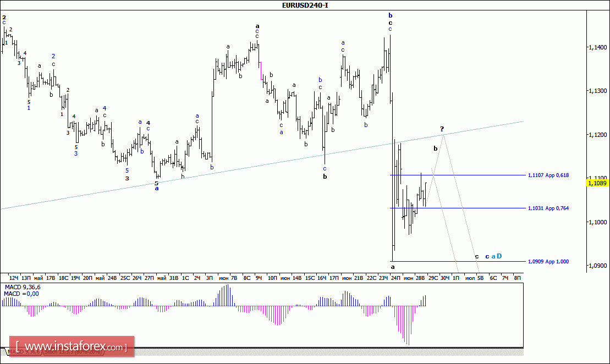This screenshot has height=364, width=610.
Task: Select the 22С date on time axis
Action: 371,278
